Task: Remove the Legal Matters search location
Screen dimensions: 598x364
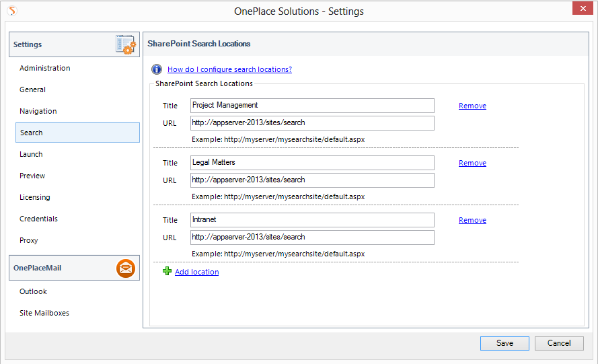Action: (x=472, y=163)
